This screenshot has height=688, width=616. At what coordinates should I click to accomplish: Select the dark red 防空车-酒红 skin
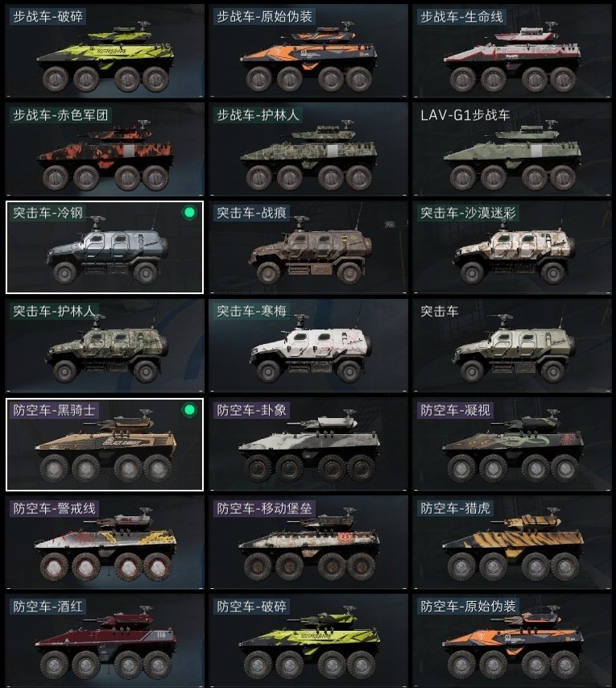tap(105, 641)
